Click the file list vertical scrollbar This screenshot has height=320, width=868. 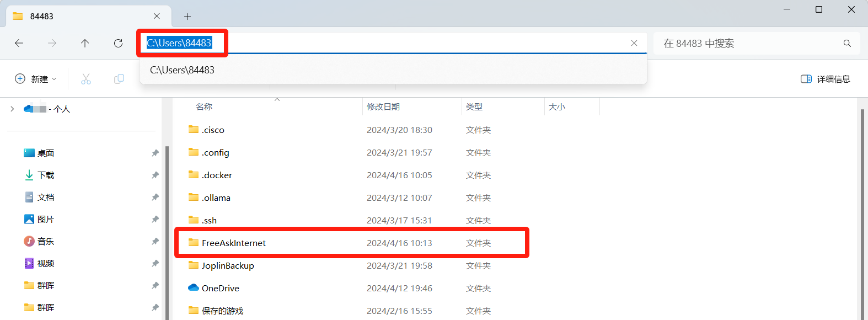(862, 210)
